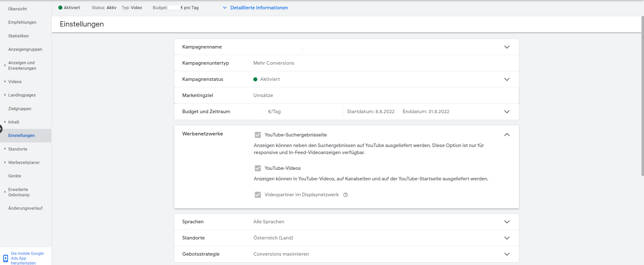Toggle the YouTube-Suchergebnisseite checkbox
This screenshot has width=644, height=265.
click(258, 135)
